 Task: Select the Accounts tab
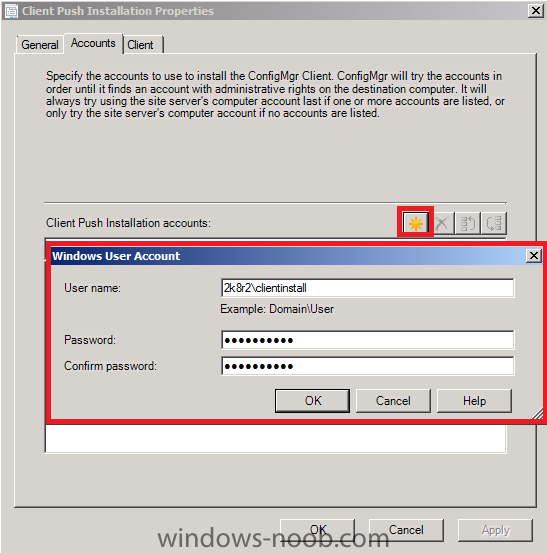[x=93, y=43]
